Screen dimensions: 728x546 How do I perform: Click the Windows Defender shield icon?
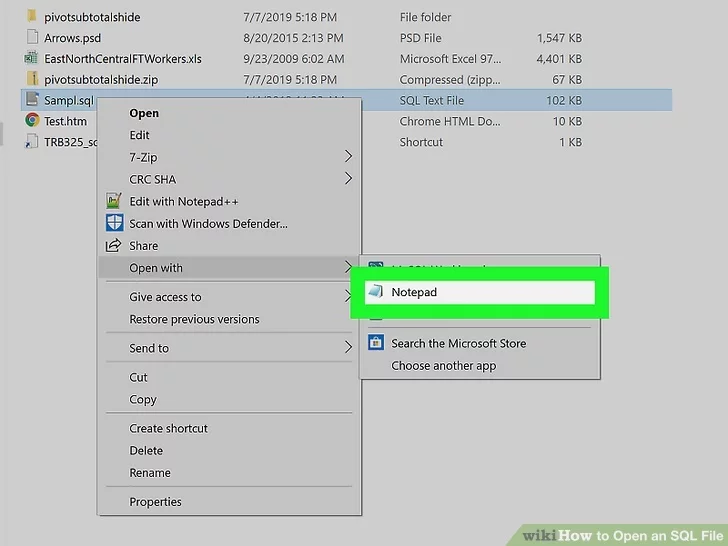[x=113, y=223]
